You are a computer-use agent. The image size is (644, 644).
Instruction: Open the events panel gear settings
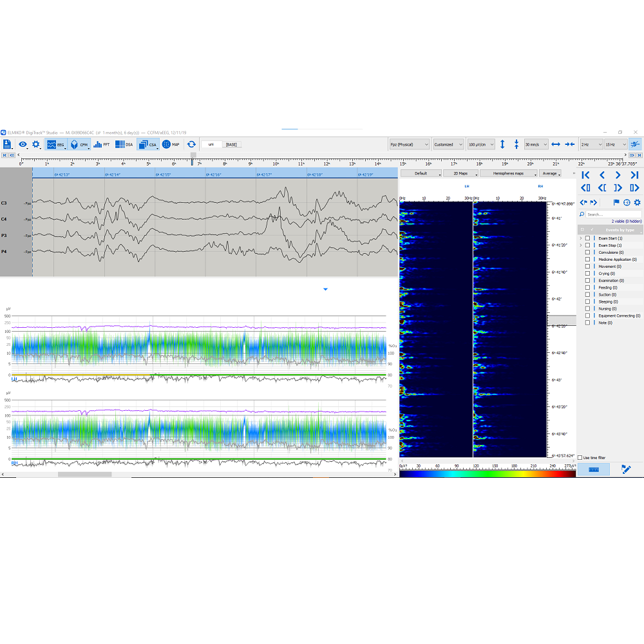click(637, 202)
